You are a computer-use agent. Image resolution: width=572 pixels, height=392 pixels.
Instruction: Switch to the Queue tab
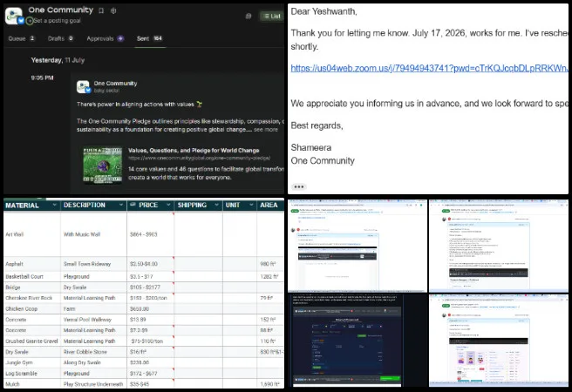(x=22, y=38)
